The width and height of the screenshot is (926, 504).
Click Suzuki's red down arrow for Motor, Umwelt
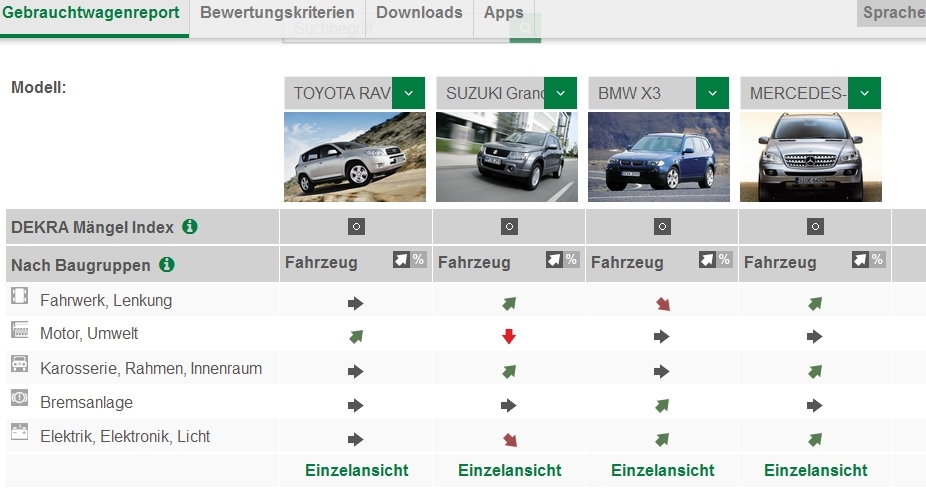click(508, 336)
